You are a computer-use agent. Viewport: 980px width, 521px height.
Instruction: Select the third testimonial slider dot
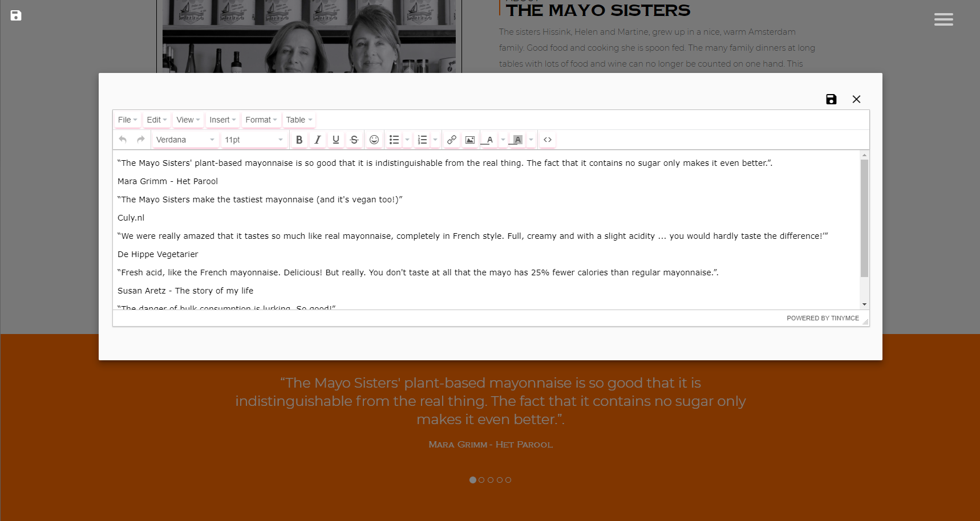click(491, 480)
